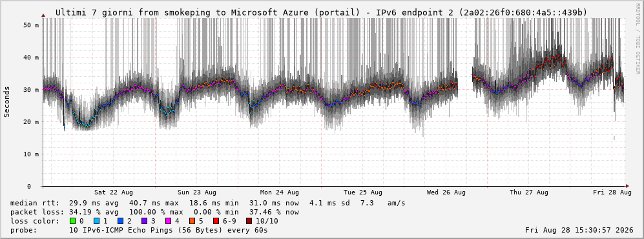The height and width of the screenshot is (239, 644).
Task: Click the 'Fri 28 Aug' axis label
Action: 612,192
